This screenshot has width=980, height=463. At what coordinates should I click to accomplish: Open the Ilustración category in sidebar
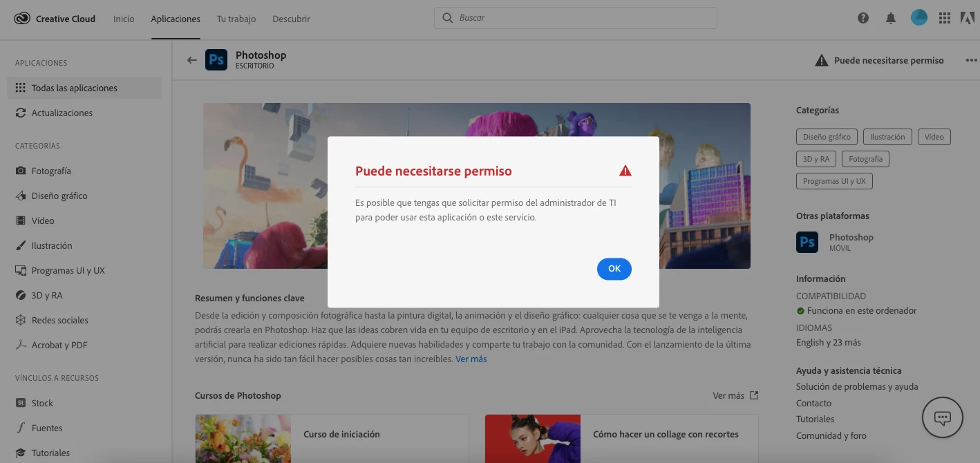point(84,245)
